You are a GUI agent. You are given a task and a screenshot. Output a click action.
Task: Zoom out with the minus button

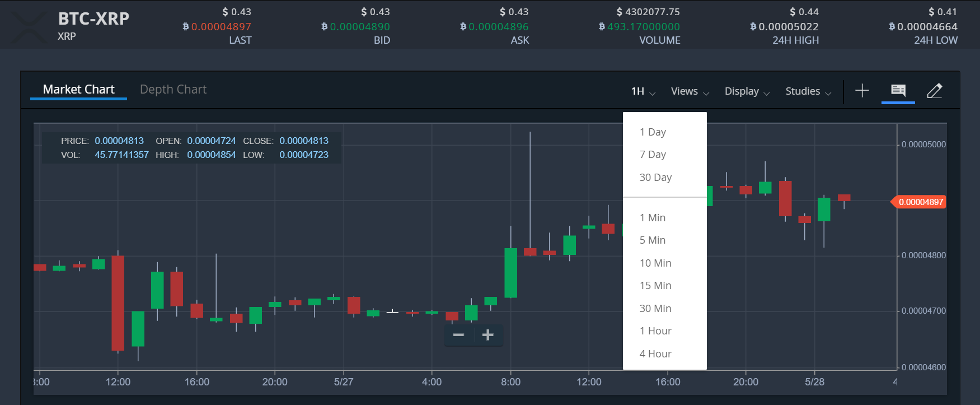point(458,335)
